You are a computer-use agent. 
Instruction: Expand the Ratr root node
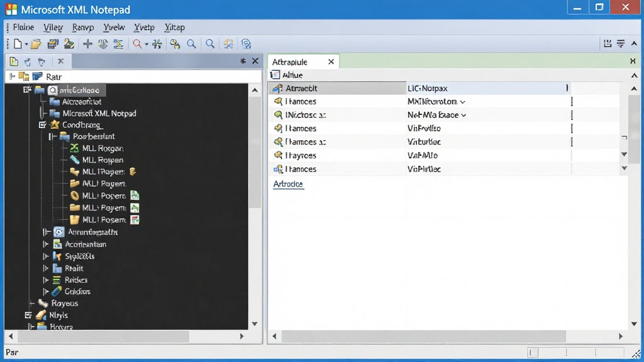click(x=12, y=76)
